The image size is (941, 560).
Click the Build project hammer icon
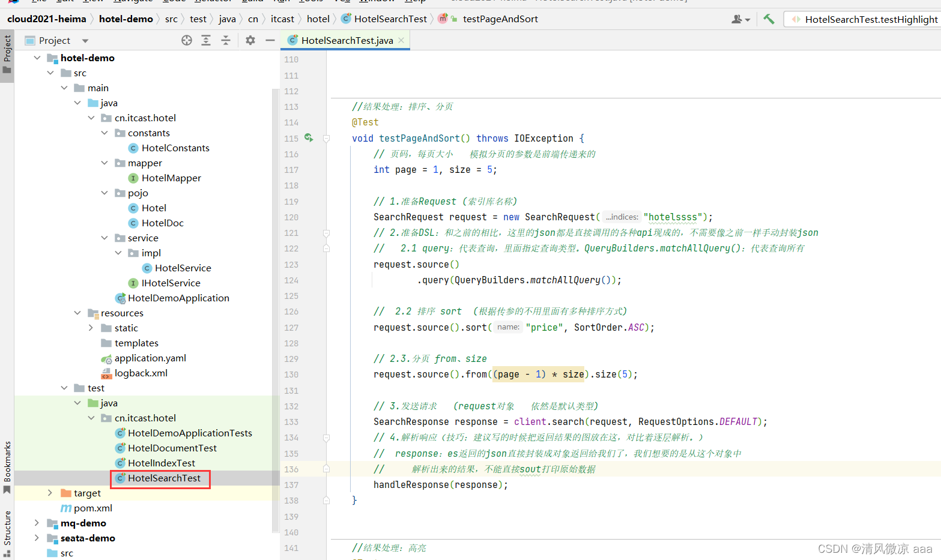[769, 19]
